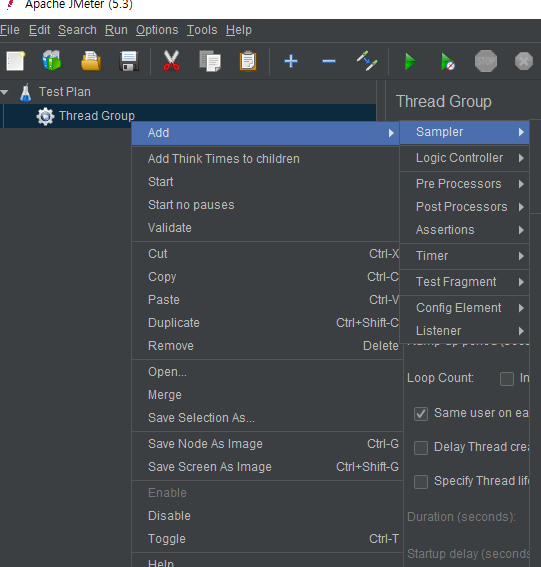Click the Stop sign toolbar icon

pos(486,61)
